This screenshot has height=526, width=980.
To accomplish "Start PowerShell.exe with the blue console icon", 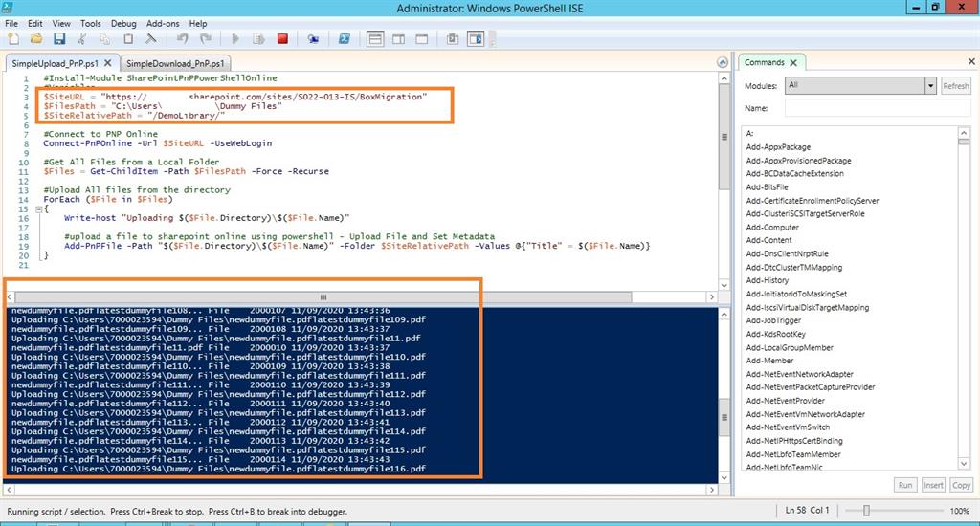I will 344,38.
